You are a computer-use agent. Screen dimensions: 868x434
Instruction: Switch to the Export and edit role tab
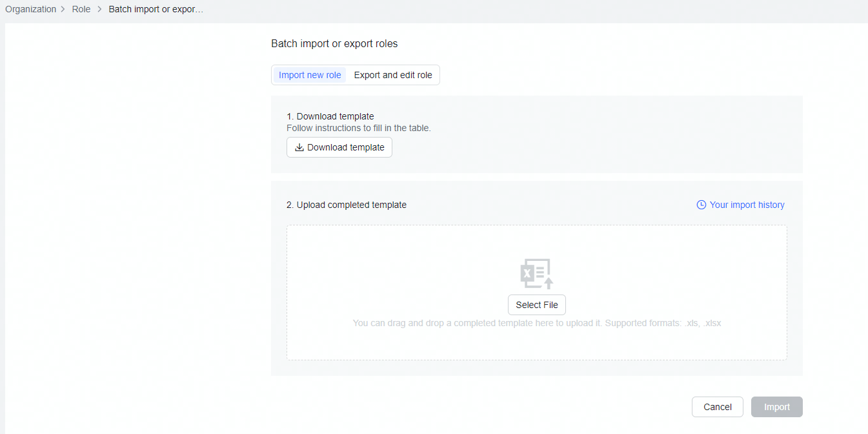tap(393, 75)
